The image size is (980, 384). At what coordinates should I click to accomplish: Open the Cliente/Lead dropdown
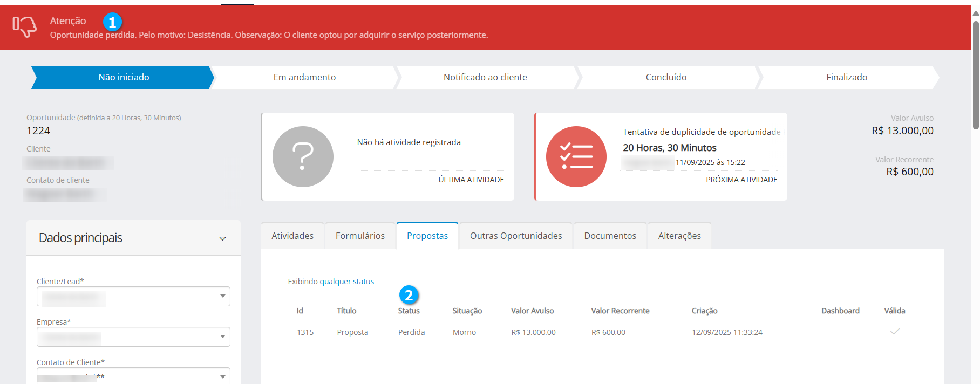tap(222, 296)
